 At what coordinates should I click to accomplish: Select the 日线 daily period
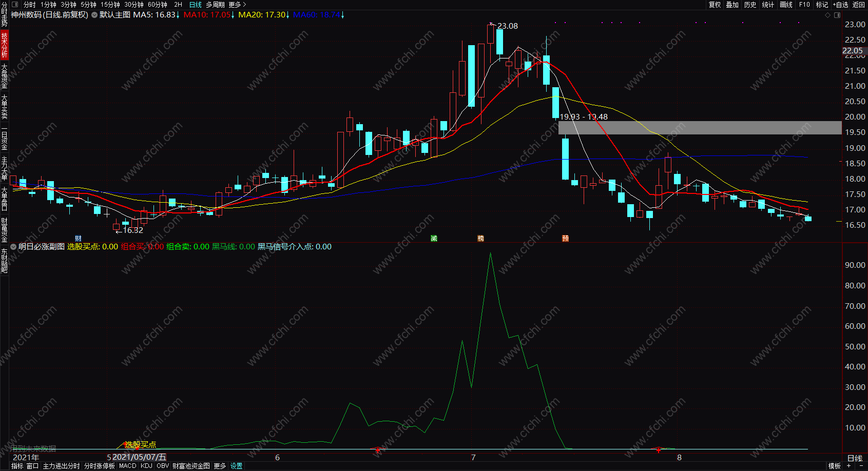tap(196, 5)
